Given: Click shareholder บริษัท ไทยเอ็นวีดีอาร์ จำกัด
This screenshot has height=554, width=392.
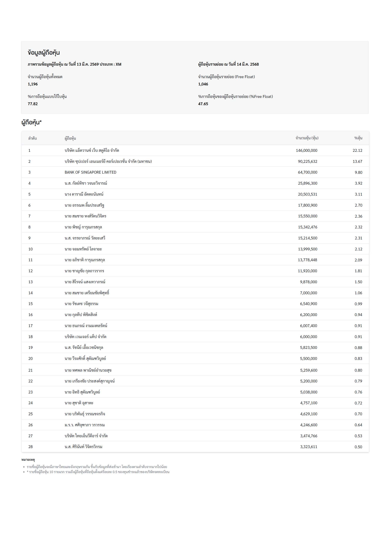Looking at the screenshot, I should pos(86,436).
